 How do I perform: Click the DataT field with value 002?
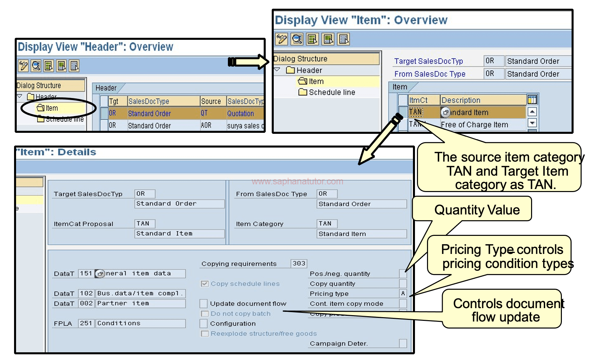(86, 303)
